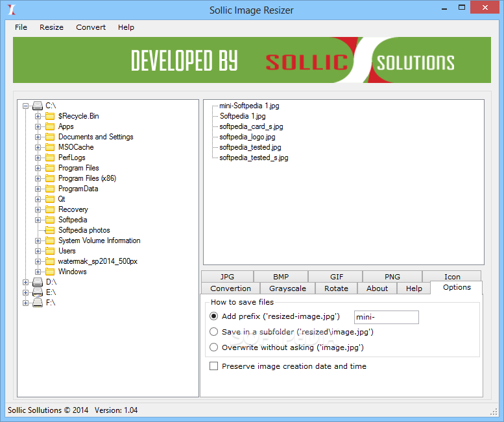504x422 pixels.
Task: Expand the Softpedia folder node
Action: 38,220
